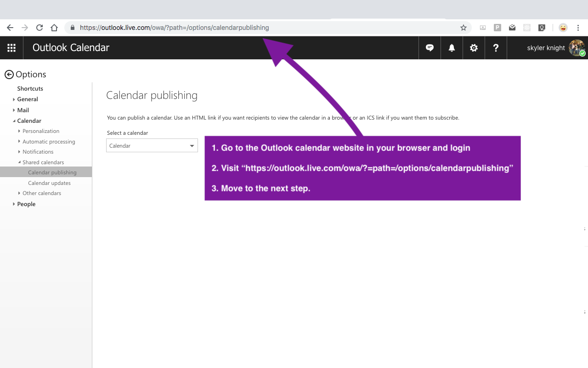588x368 pixels.
Task: Click browser forward arrow
Action: coord(25,28)
